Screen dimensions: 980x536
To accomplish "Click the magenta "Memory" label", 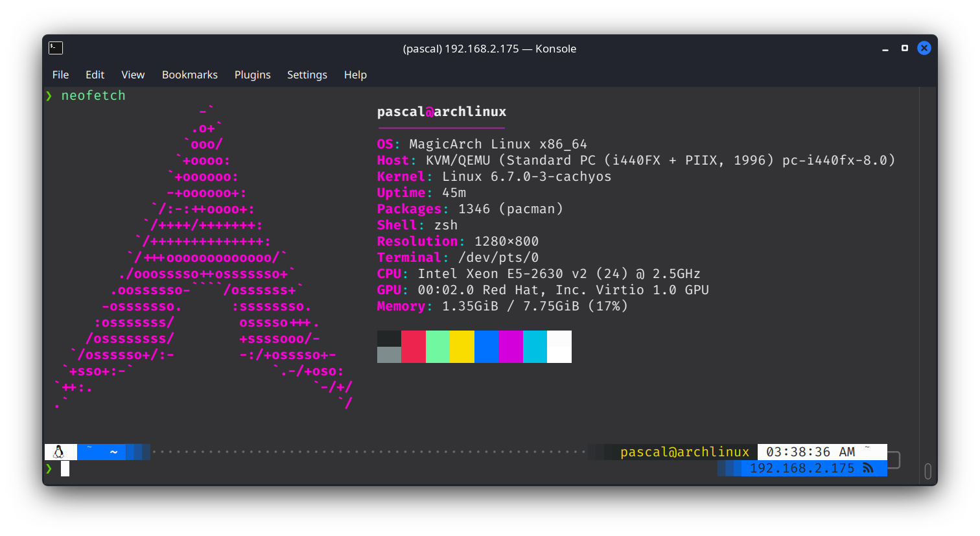I will click(x=401, y=306).
